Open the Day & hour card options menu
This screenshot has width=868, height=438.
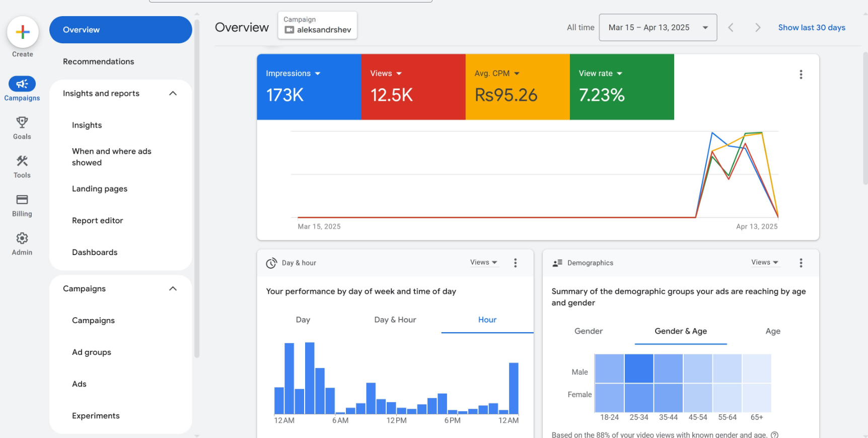click(515, 263)
